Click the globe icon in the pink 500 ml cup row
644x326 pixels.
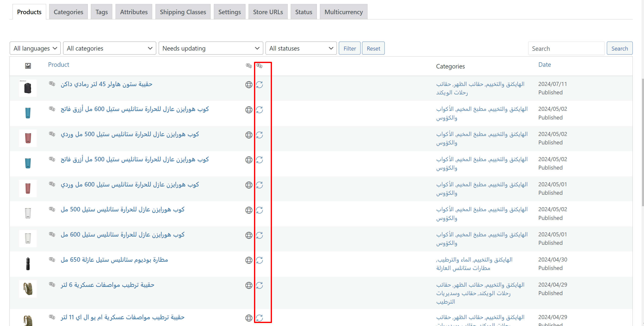tap(249, 135)
